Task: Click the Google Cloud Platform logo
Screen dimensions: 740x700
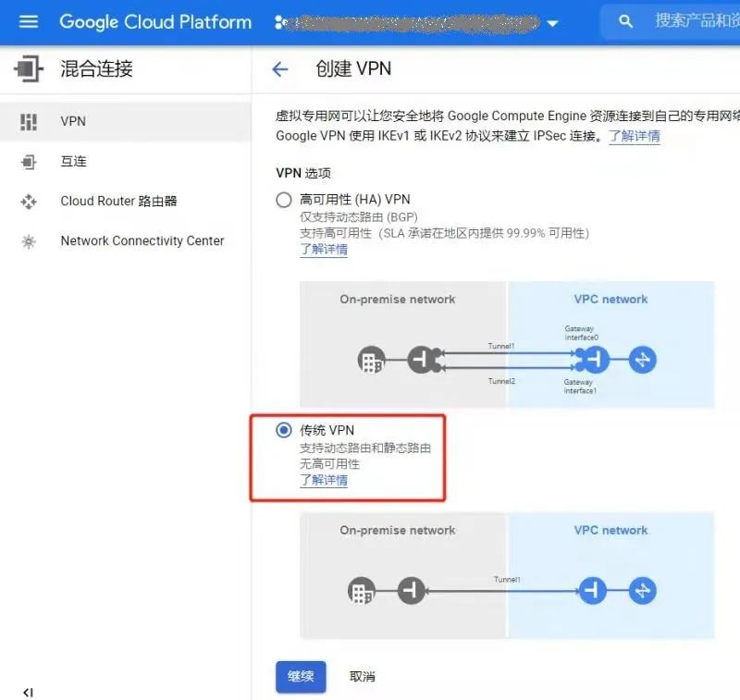Action: (155, 22)
